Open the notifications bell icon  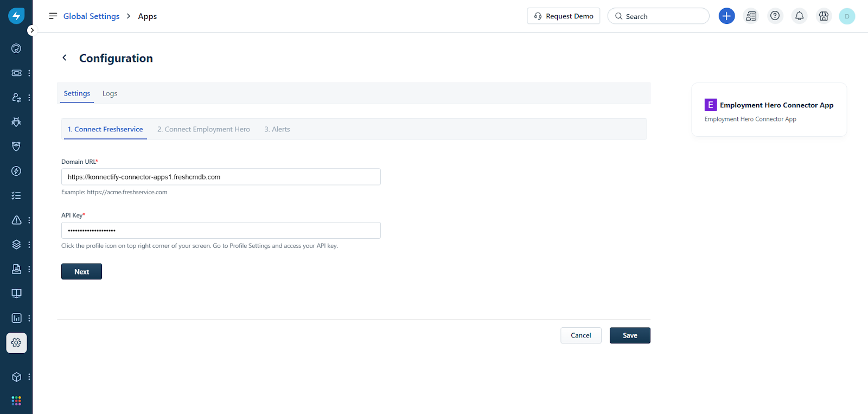click(x=800, y=16)
